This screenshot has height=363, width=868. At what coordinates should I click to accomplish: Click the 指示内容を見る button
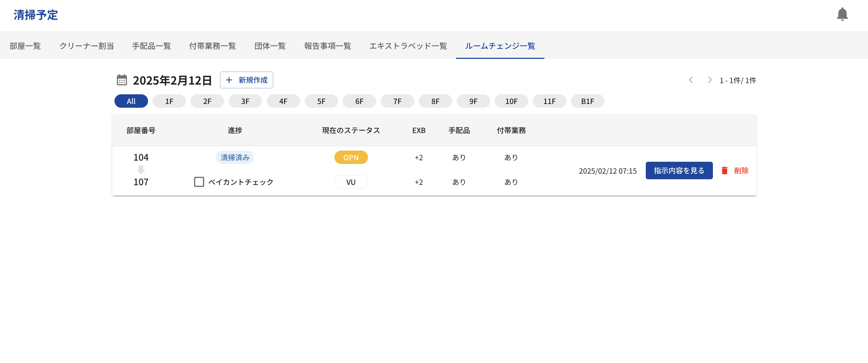pyautogui.click(x=679, y=171)
